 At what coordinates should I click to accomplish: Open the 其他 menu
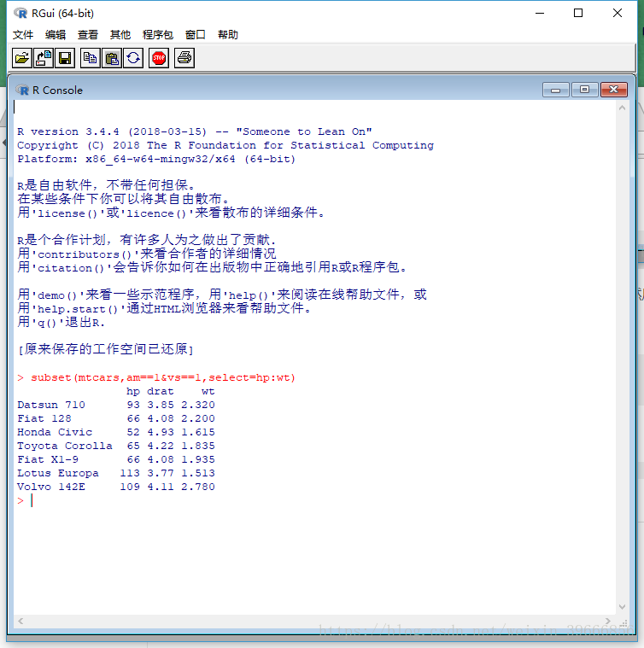(120, 35)
